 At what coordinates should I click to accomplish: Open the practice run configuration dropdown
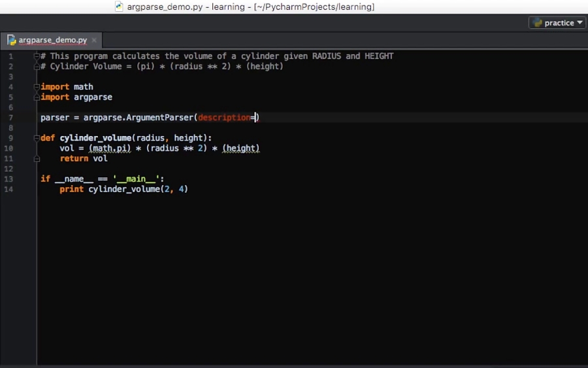557,23
